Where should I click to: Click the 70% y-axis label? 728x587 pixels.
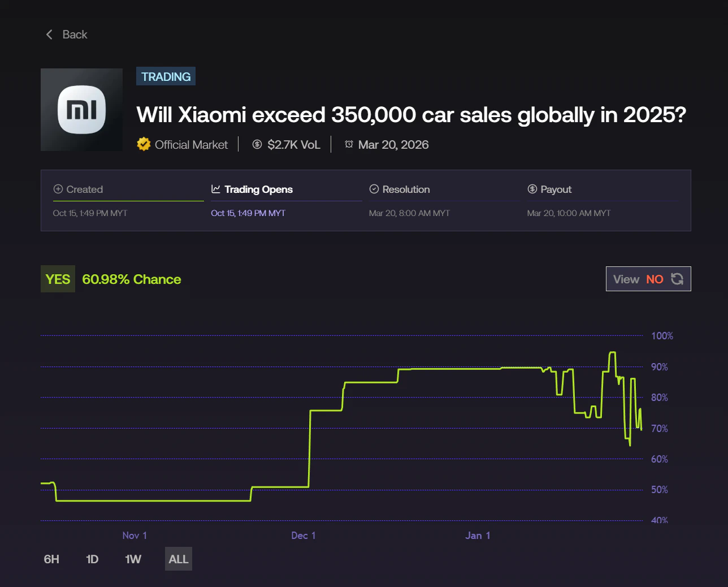tap(659, 429)
